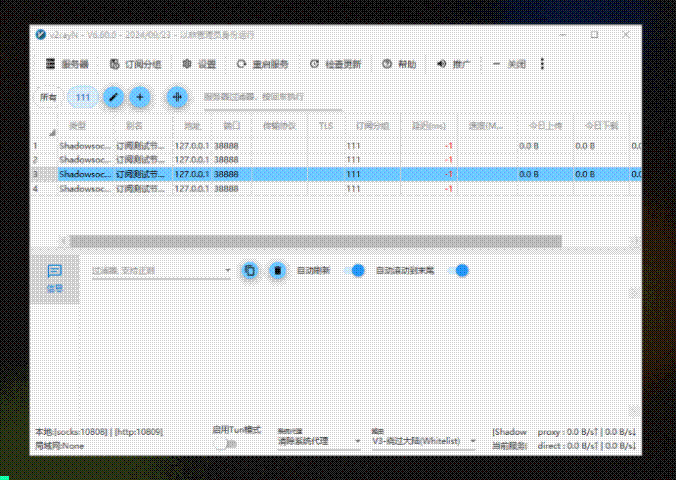Click the server stack icon beside 服务器
Screen dimensions: 676x480
pos(50,64)
